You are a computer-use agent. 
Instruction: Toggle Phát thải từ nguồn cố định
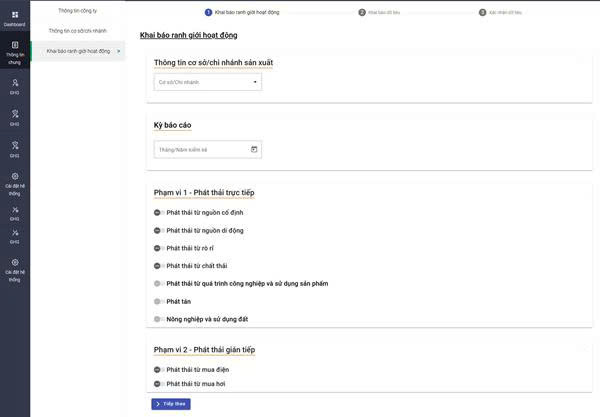[x=158, y=213]
